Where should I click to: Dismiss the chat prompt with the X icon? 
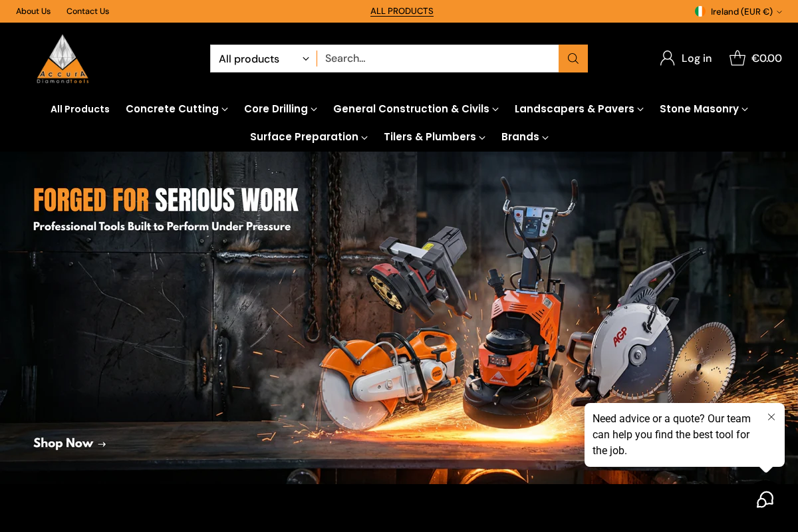click(x=771, y=417)
